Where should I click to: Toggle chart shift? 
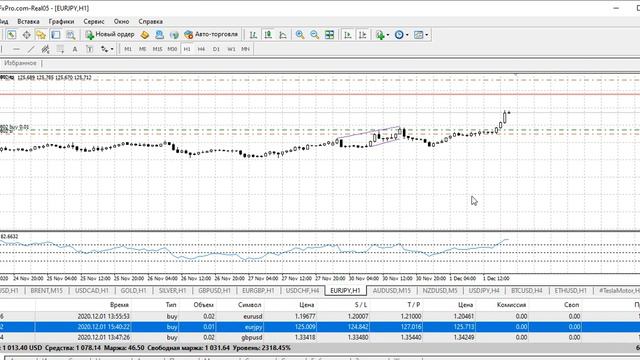pyautogui.click(x=362, y=35)
